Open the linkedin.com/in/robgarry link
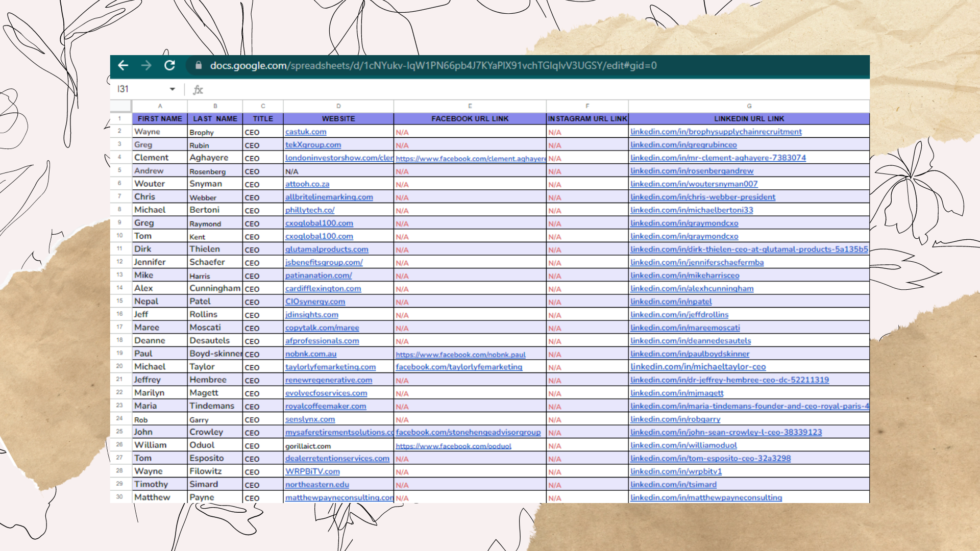The height and width of the screenshot is (551, 980). coord(675,419)
